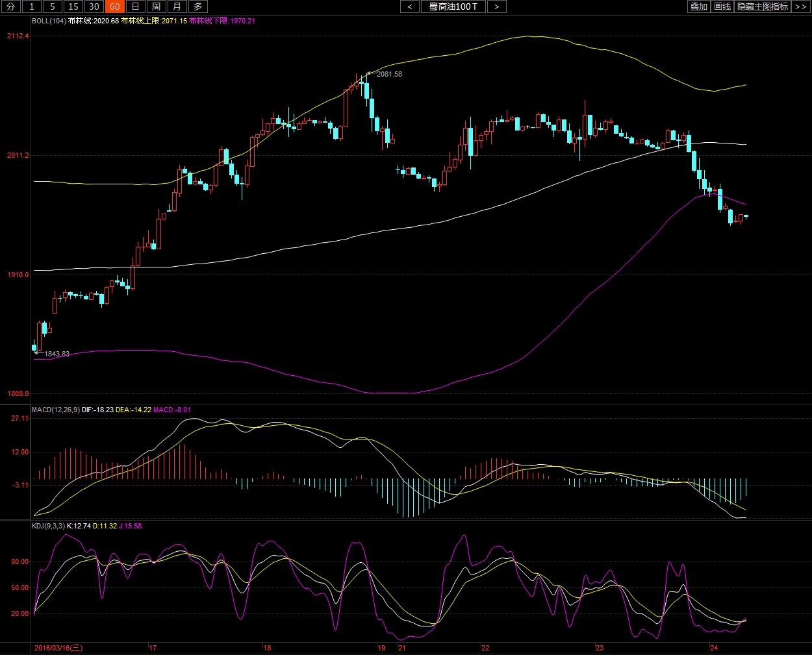Go to previous instrument with < arrow
The width and height of the screenshot is (812, 655).
[x=409, y=6]
